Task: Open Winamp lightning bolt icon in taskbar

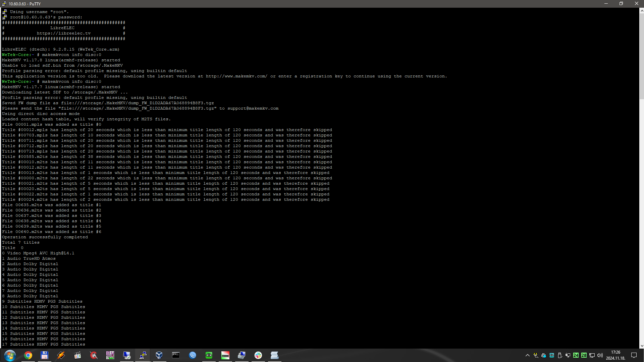Action: pyautogui.click(x=61, y=355)
